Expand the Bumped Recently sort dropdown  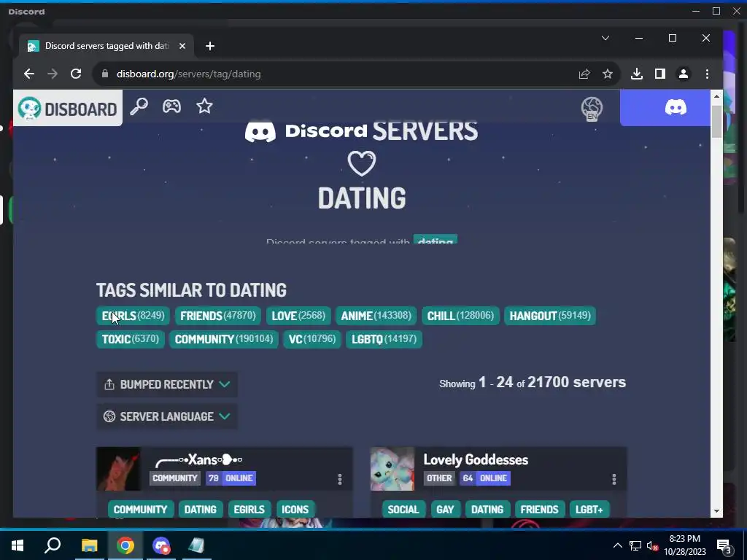tap(167, 384)
